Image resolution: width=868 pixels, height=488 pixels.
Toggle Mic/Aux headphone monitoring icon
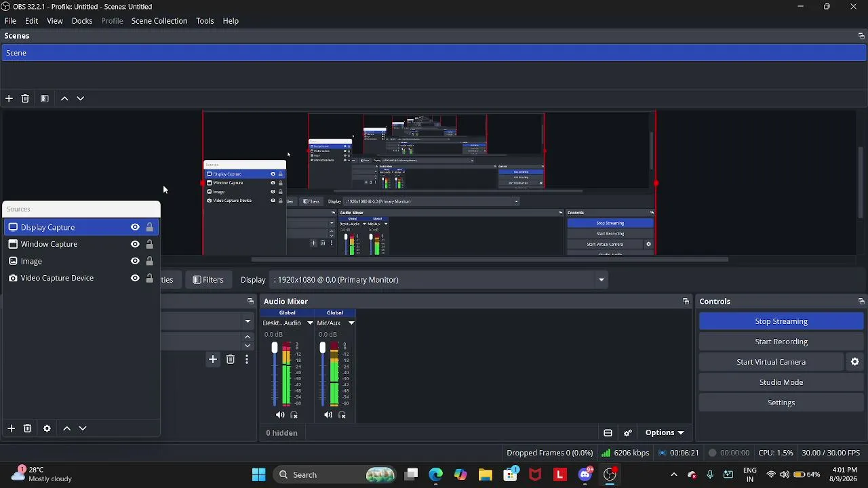pyautogui.click(x=342, y=415)
